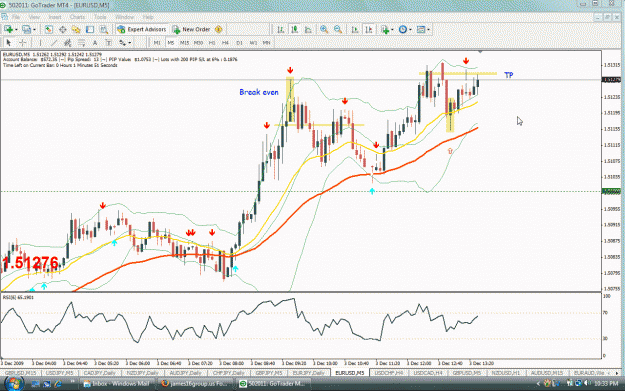Zoom out on the chart
The image size is (625, 391).
point(338,29)
